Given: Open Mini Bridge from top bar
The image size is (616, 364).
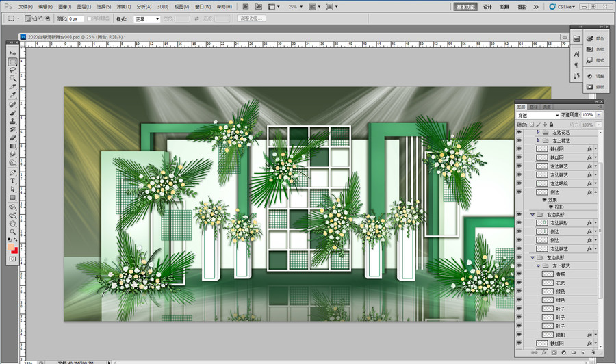Looking at the screenshot, I should [259, 7].
